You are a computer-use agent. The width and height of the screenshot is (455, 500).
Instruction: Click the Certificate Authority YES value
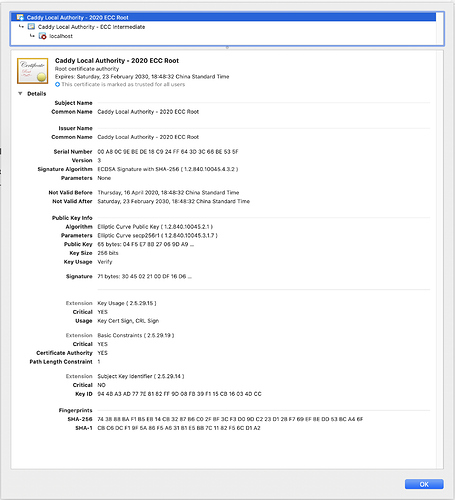pos(102,353)
